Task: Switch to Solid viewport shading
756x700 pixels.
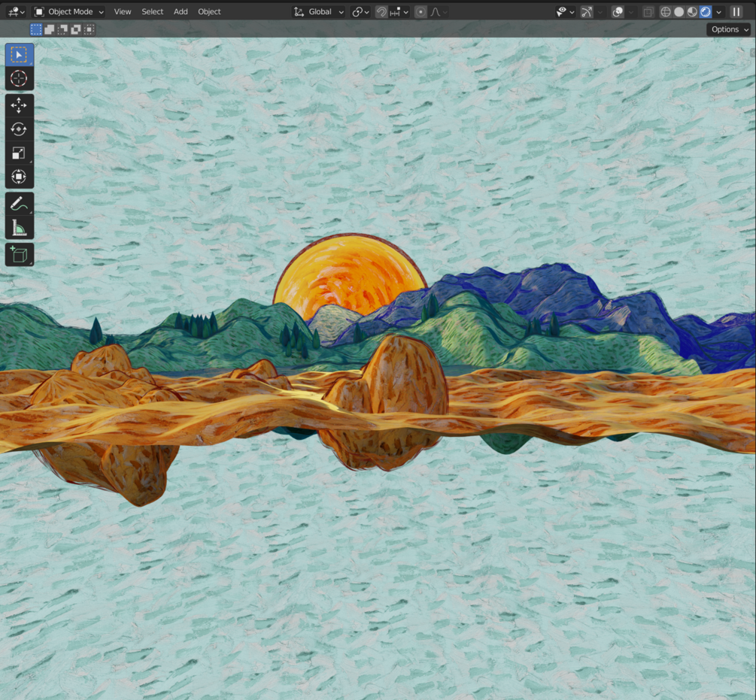Action: pos(679,11)
